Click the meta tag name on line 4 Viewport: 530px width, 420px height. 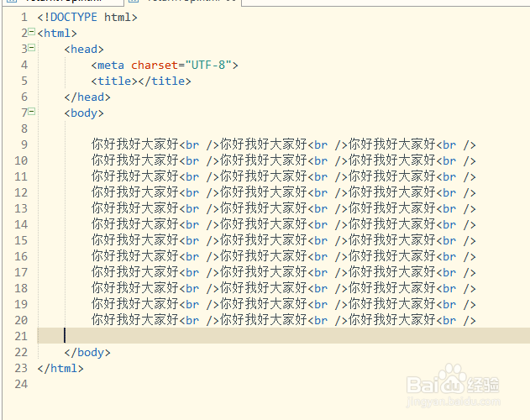point(111,65)
